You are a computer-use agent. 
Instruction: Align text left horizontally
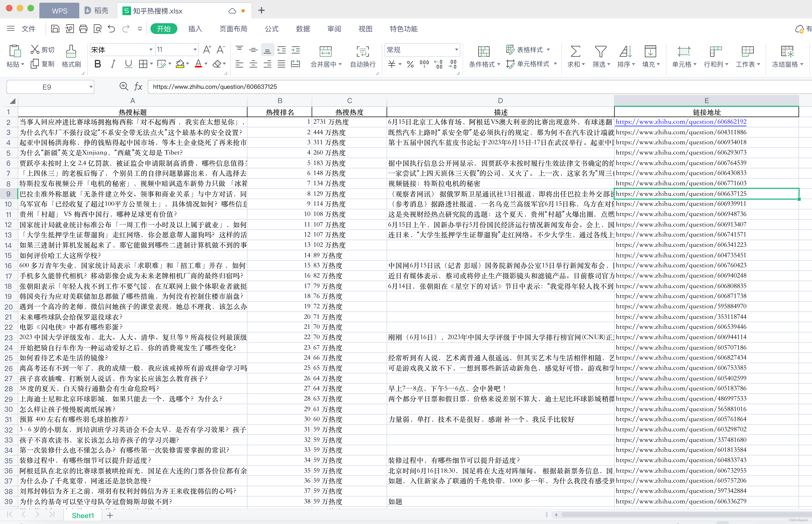(239, 64)
